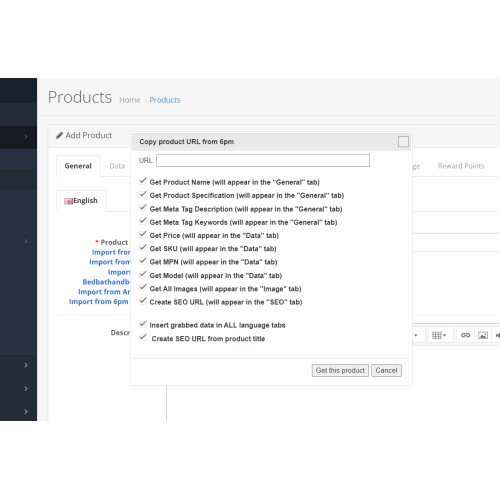
Task: Click the Import from 6pm link
Action: (99, 302)
